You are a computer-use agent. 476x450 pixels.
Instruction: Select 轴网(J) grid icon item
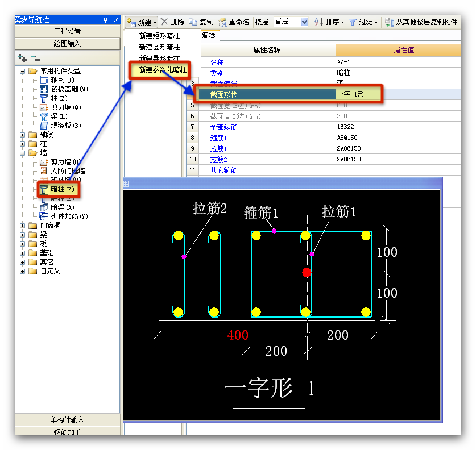click(44, 80)
